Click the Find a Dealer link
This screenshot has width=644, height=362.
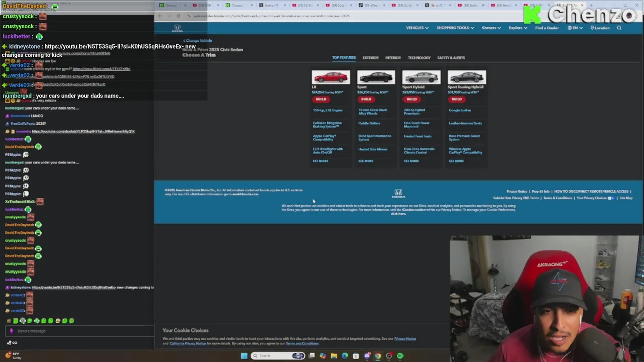(547, 28)
